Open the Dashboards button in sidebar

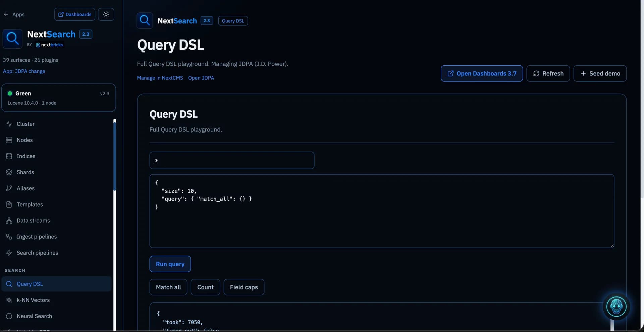click(75, 14)
